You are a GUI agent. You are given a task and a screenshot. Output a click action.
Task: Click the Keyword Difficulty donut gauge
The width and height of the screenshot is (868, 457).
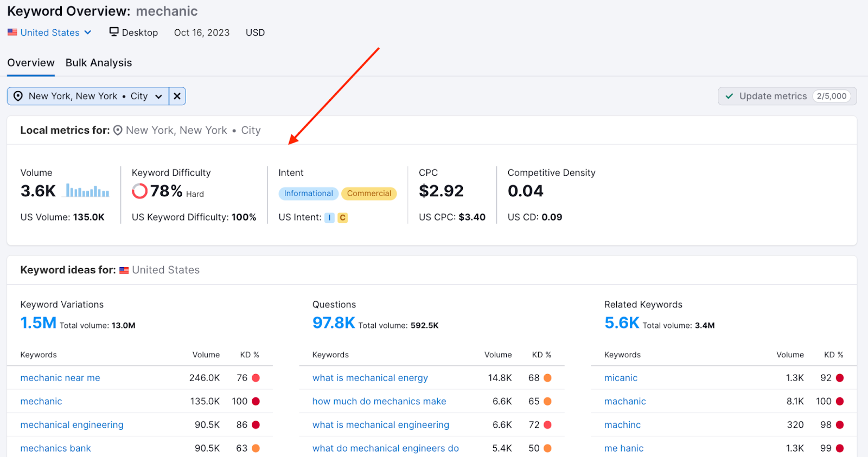[x=139, y=191]
